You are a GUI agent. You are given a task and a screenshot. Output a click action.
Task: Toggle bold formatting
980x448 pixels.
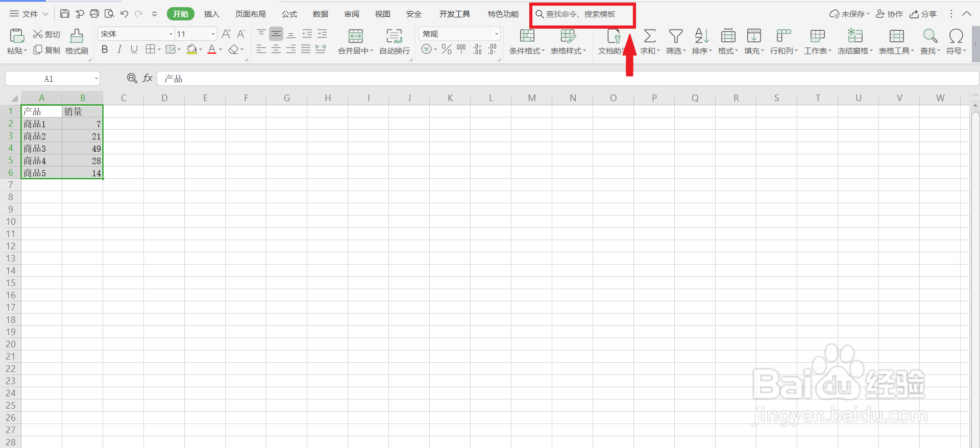105,49
